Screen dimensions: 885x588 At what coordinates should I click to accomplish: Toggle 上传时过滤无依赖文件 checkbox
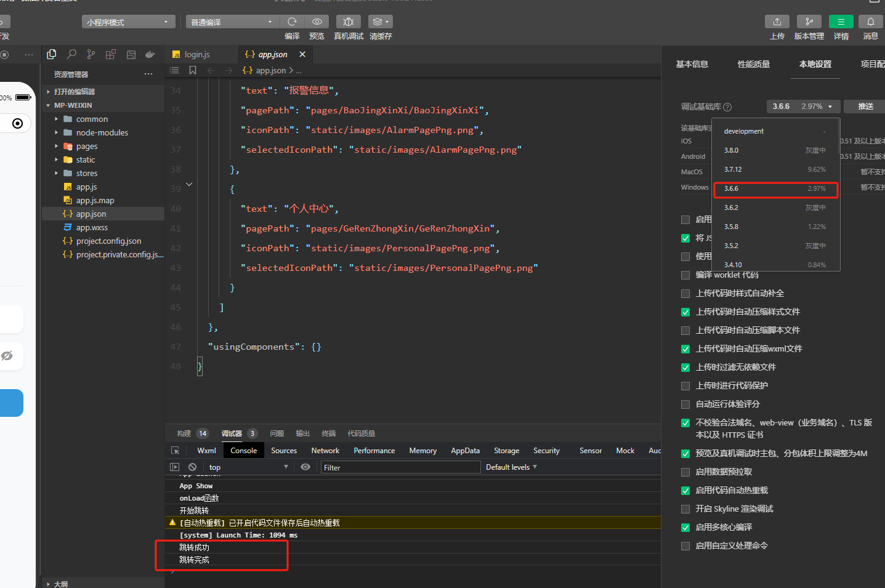click(685, 368)
